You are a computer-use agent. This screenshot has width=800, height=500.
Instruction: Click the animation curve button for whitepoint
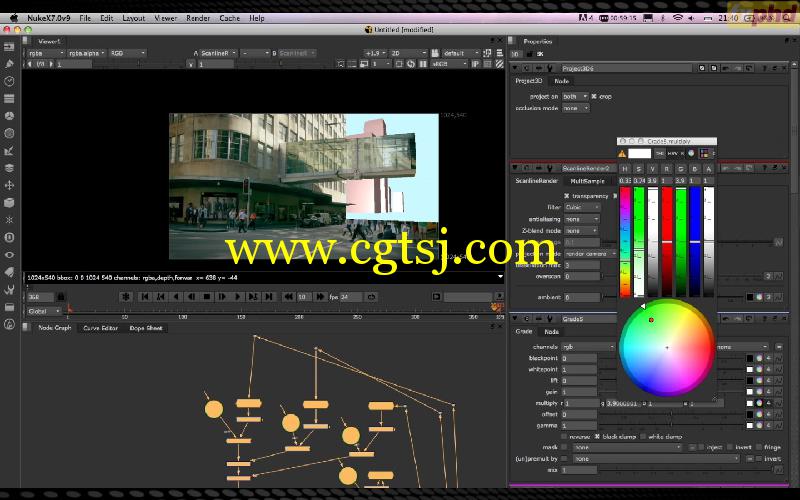(x=778, y=369)
